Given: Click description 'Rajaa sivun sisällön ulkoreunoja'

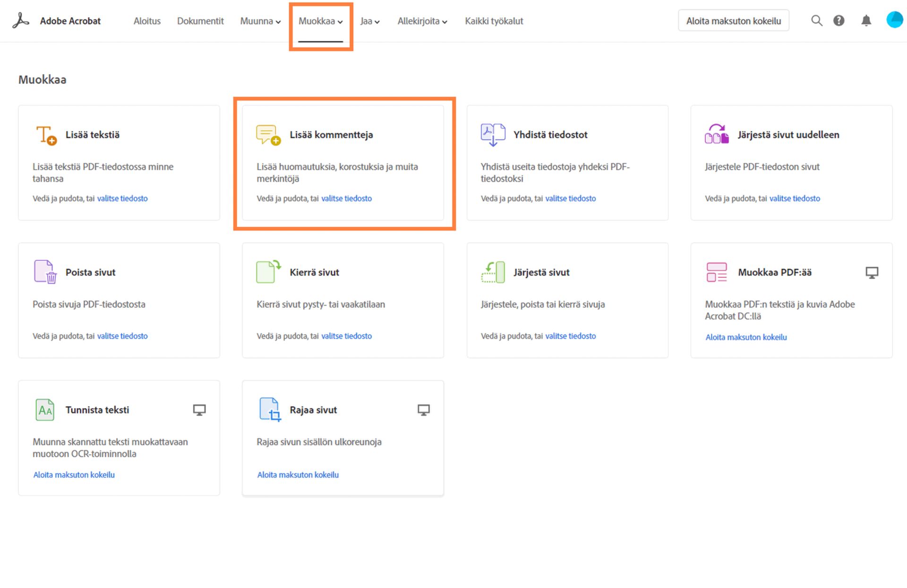Looking at the screenshot, I should (319, 442).
